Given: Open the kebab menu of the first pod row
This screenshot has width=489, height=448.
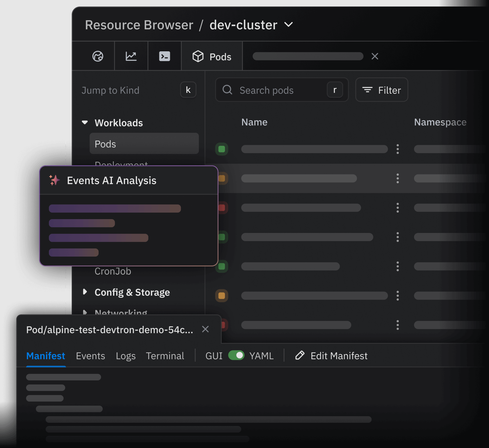Looking at the screenshot, I should click(x=398, y=149).
